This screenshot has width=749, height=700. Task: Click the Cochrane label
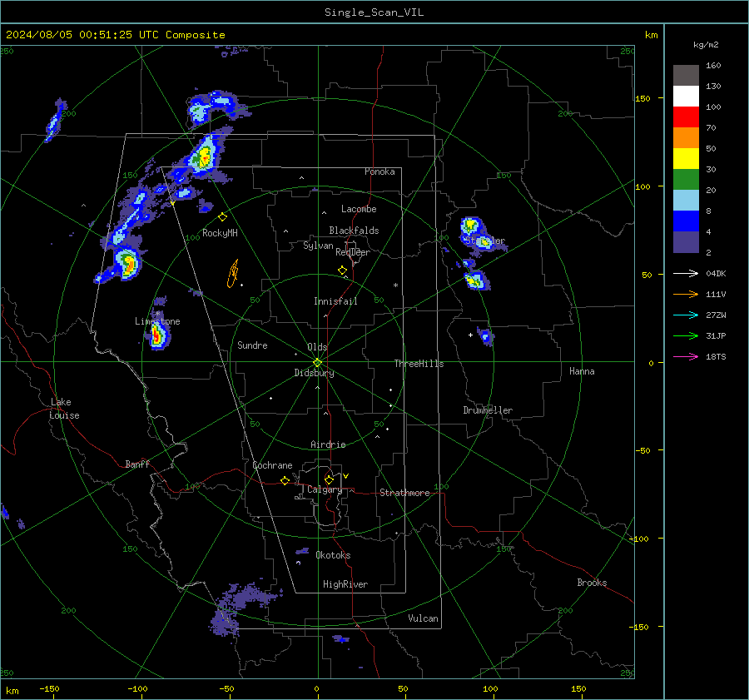click(272, 465)
